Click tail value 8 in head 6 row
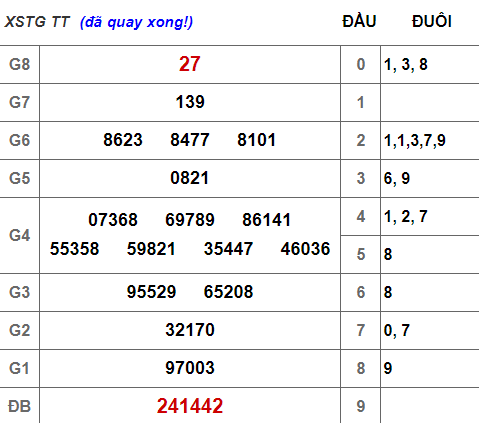This screenshot has height=423, width=479. (388, 292)
